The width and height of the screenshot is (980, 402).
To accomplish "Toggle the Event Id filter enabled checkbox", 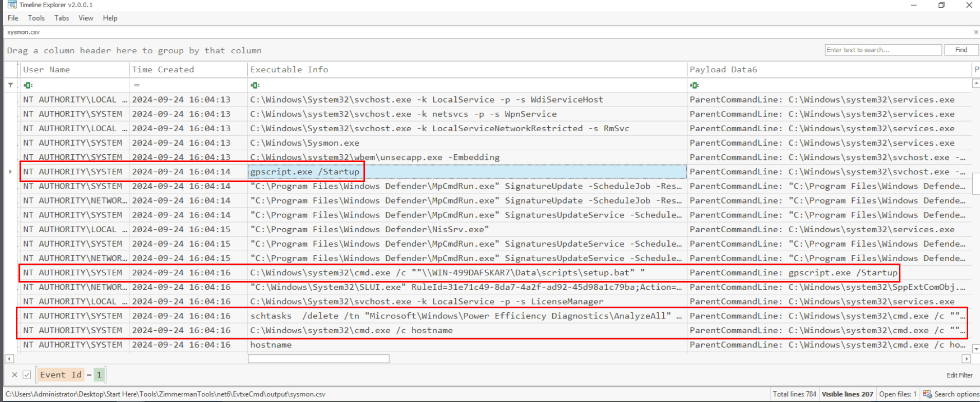I will [27, 375].
